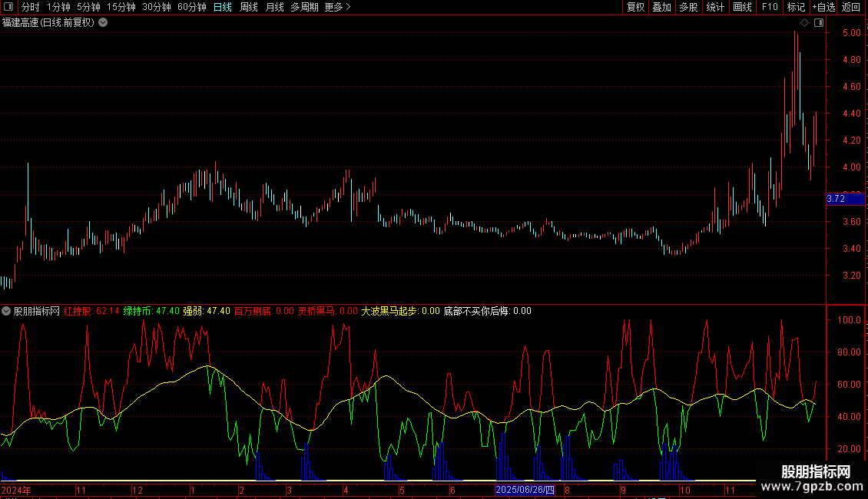Screen dimensions: 868x499
Task: Click 叠加 to overlay another stock
Action: 661,7
